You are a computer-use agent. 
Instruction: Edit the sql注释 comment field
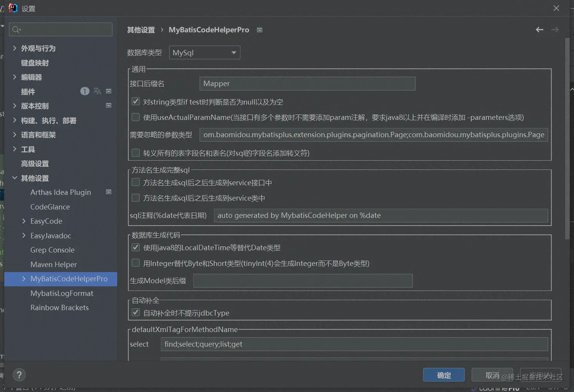pyautogui.click(x=381, y=215)
